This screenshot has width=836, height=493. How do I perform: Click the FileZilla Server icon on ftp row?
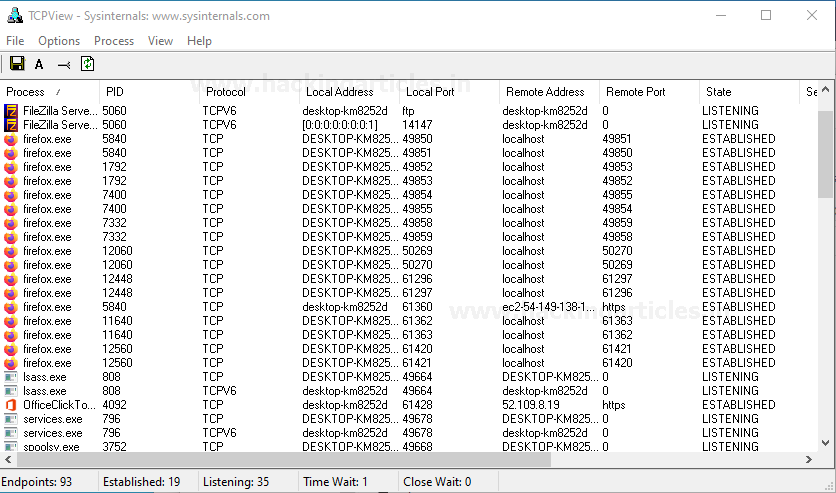point(11,111)
